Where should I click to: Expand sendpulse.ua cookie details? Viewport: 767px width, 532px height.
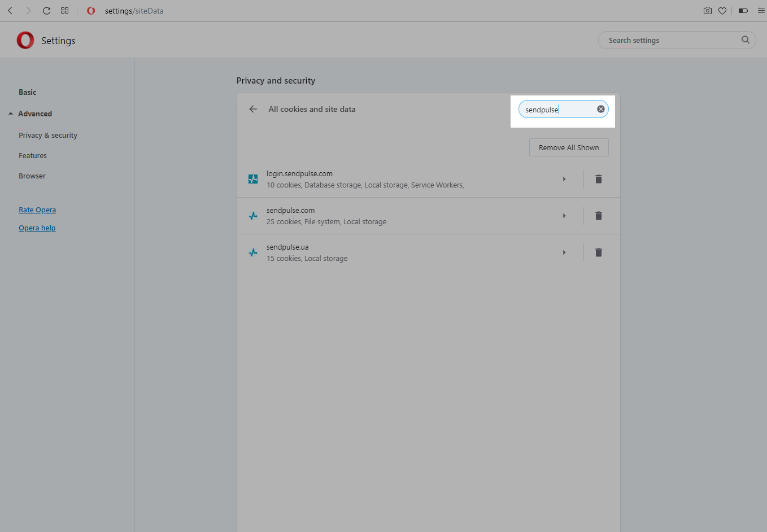[x=564, y=252]
